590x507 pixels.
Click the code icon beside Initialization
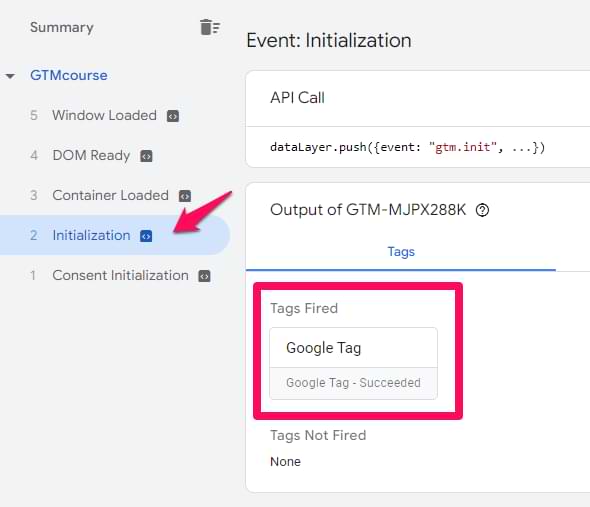pyautogui.click(x=146, y=236)
